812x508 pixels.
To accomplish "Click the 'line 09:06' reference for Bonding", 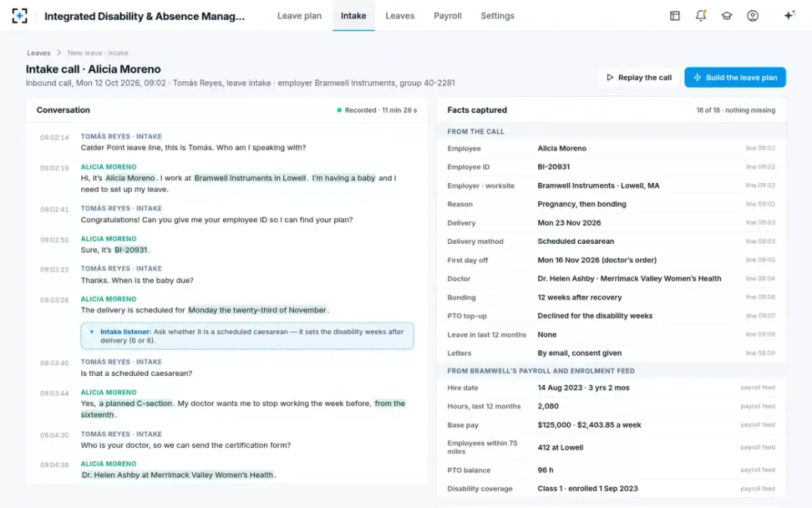I will (x=761, y=297).
